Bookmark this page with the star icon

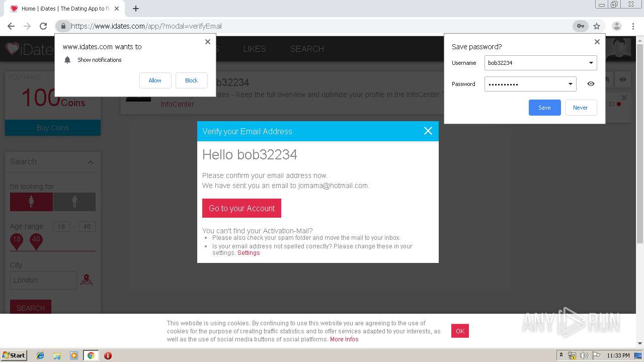coord(597,26)
